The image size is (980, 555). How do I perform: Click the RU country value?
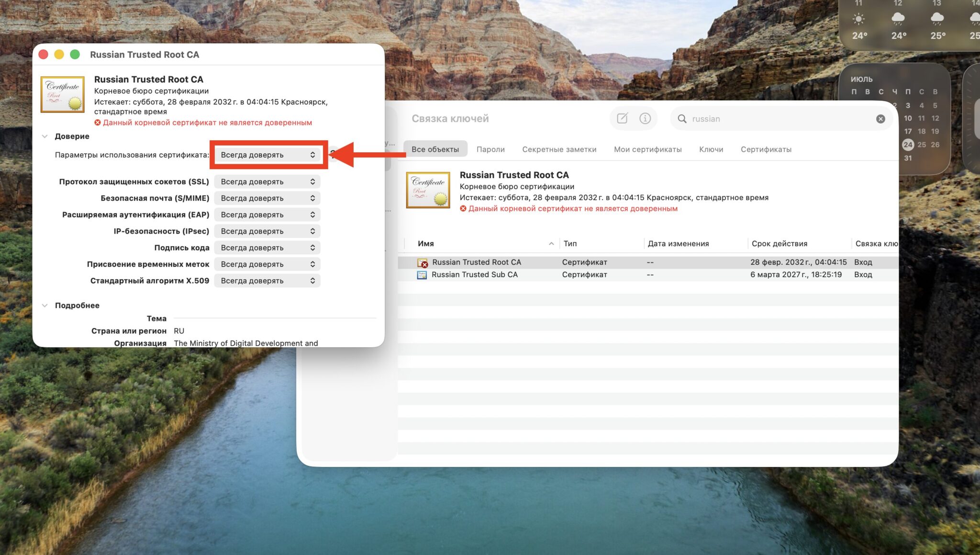(x=179, y=331)
